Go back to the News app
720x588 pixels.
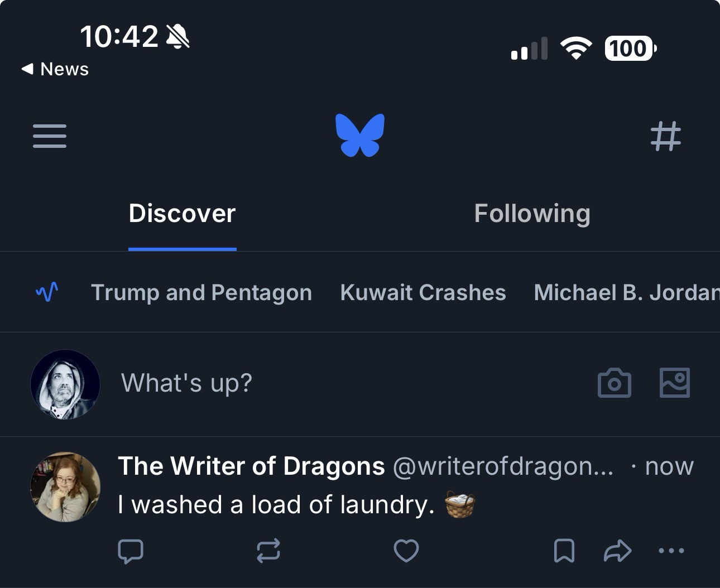[x=55, y=69]
